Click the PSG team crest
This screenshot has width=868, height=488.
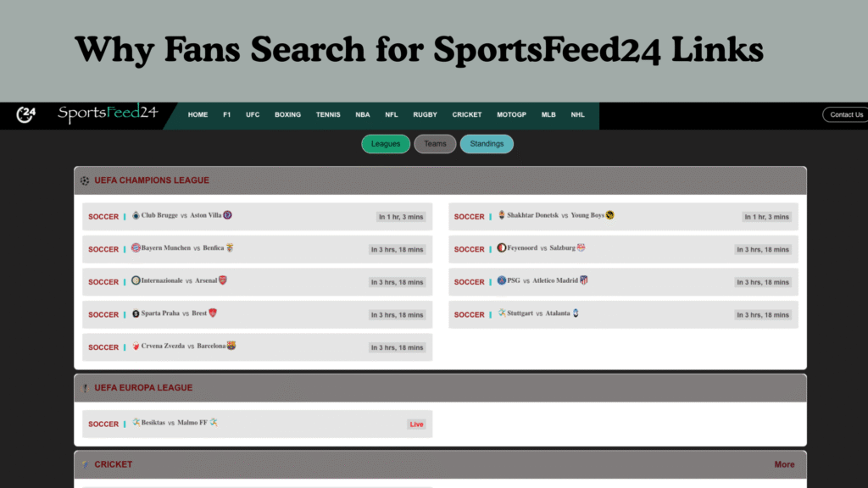tap(502, 280)
